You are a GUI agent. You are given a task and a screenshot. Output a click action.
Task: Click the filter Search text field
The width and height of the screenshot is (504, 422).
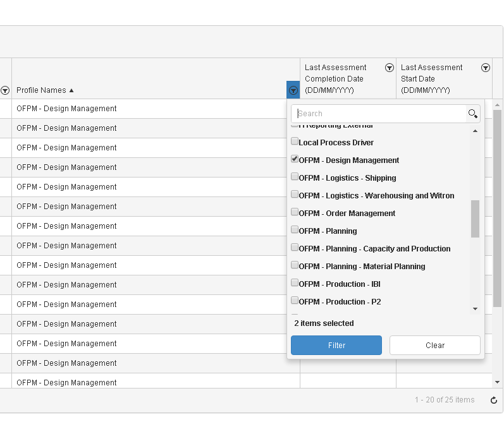point(379,114)
